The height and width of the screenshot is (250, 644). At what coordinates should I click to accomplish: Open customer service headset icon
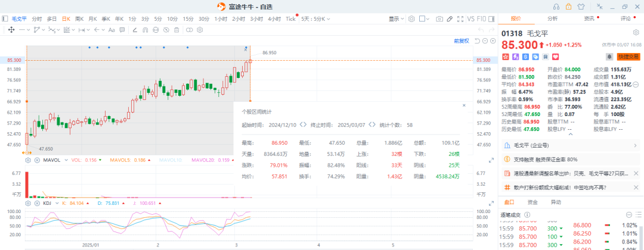point(556,7)
